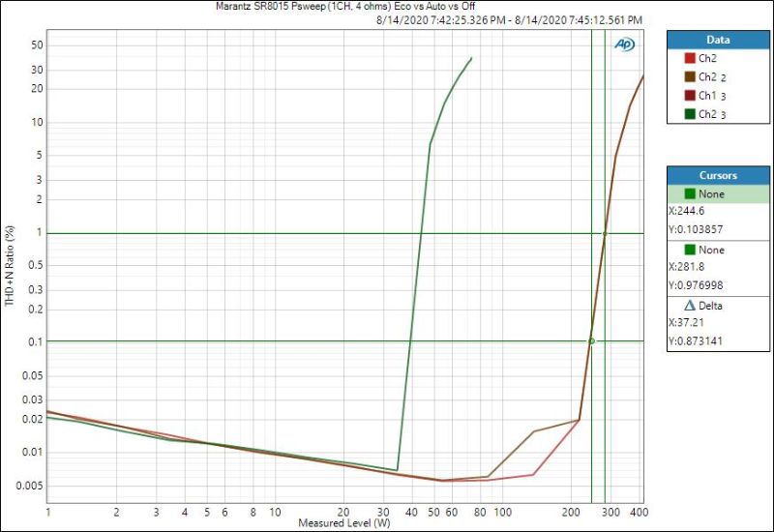Toggle the red Ch2 trace in legend
This screenshot has height=532, width=774.
point(689,59)
